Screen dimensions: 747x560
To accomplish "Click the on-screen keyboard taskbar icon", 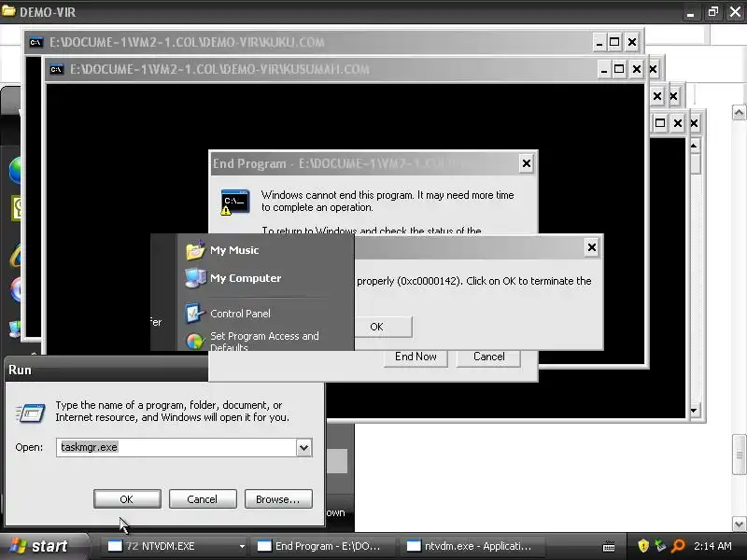I will (609, 546).
